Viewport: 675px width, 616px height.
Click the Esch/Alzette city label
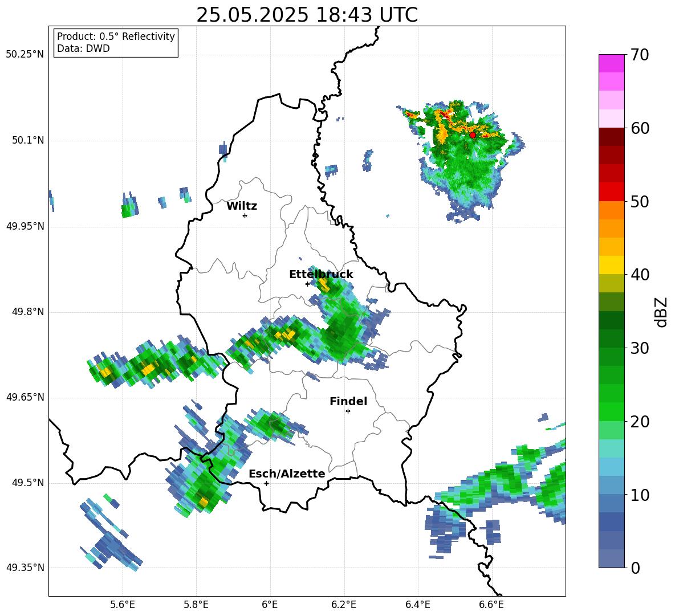(287, 474)
